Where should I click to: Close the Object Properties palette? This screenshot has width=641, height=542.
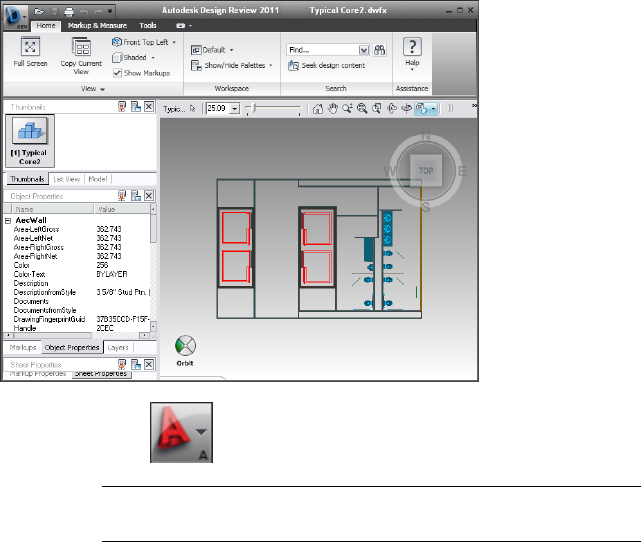[x=149, y=196]
